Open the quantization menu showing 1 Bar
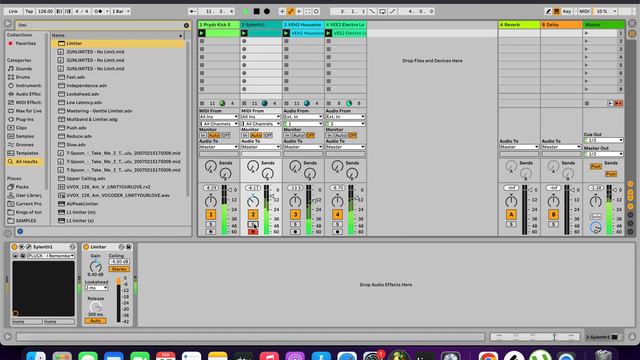This screenshot has width=640, height=360. 120,11
